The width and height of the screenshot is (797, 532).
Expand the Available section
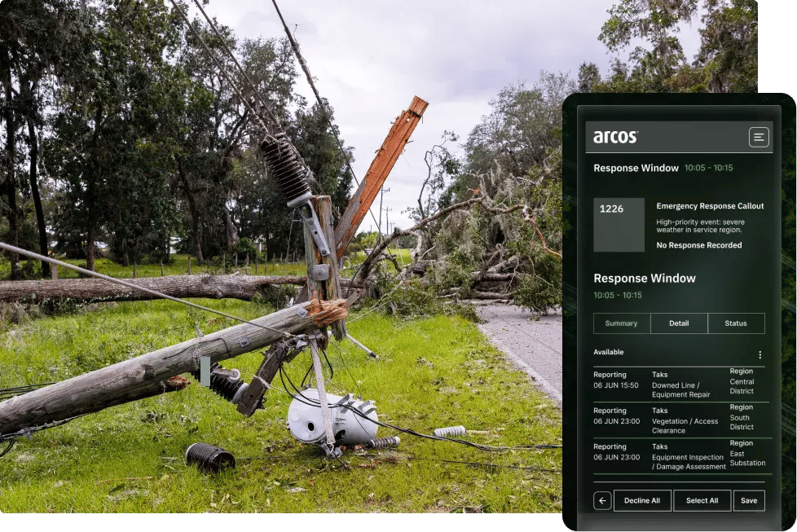(x=607, y=352)
